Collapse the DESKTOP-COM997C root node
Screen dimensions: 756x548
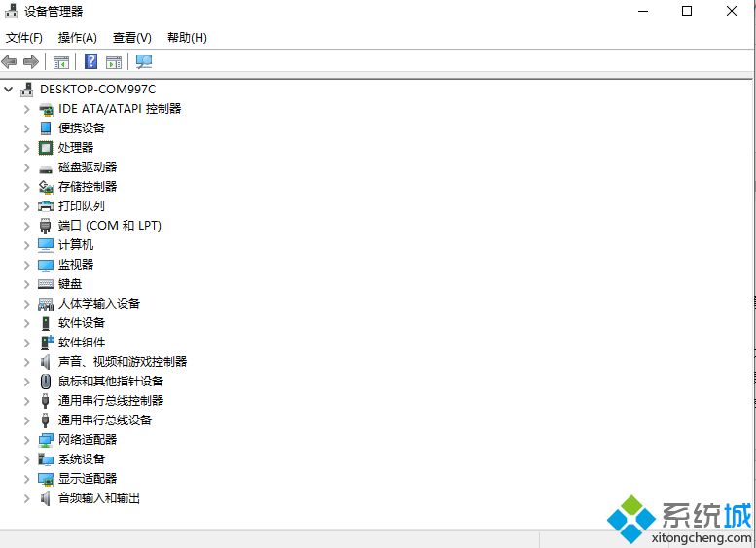click(8, 90)
